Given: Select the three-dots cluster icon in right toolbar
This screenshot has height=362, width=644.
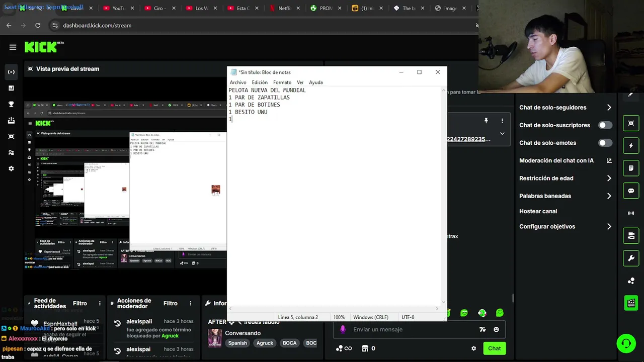Looking at the screenshot, I should coord(631,281).
